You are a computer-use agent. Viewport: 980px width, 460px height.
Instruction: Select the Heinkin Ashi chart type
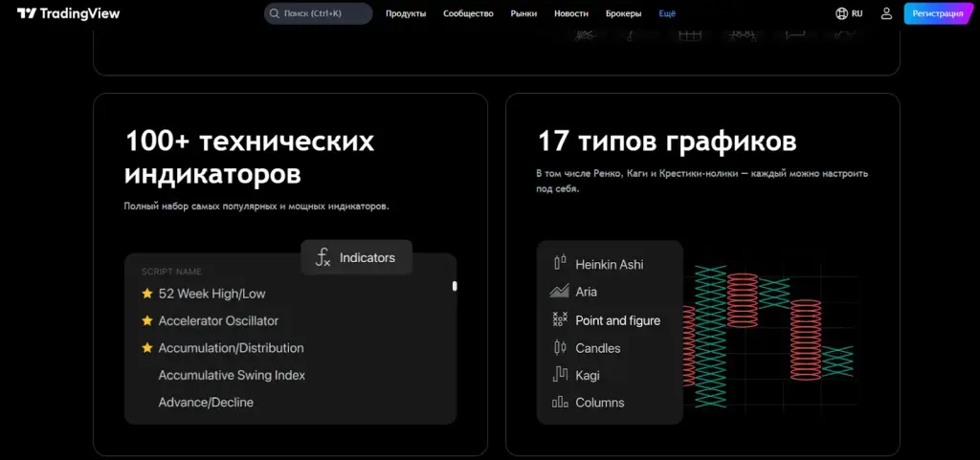pos(610,264)
